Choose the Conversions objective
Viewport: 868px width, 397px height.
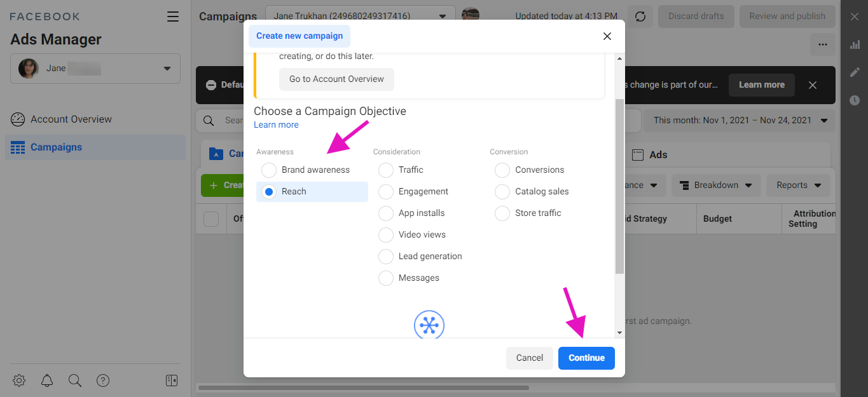[x=502, y=170]
